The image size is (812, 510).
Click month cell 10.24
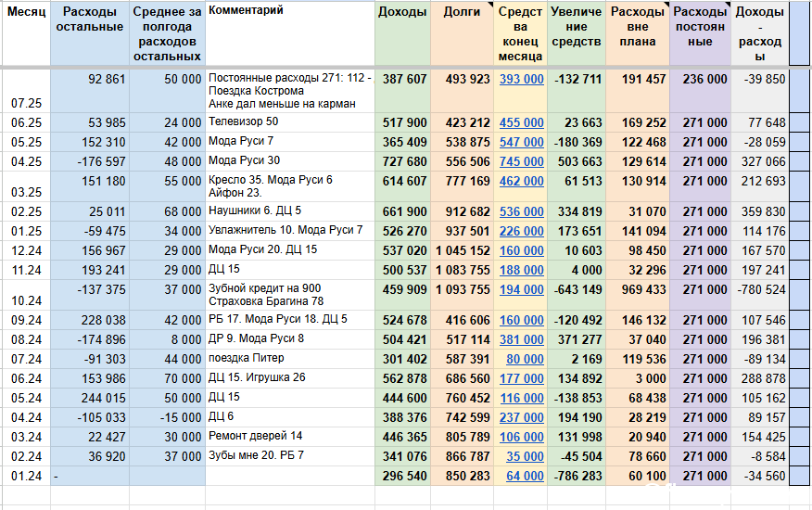(x=26, y=295)
